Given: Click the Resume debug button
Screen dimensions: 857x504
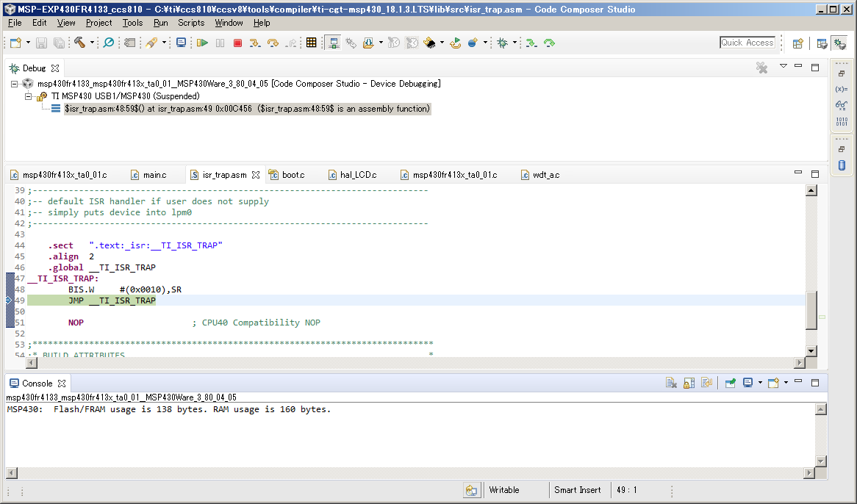Looking at the screenshot, I should [x=202, y=43].
